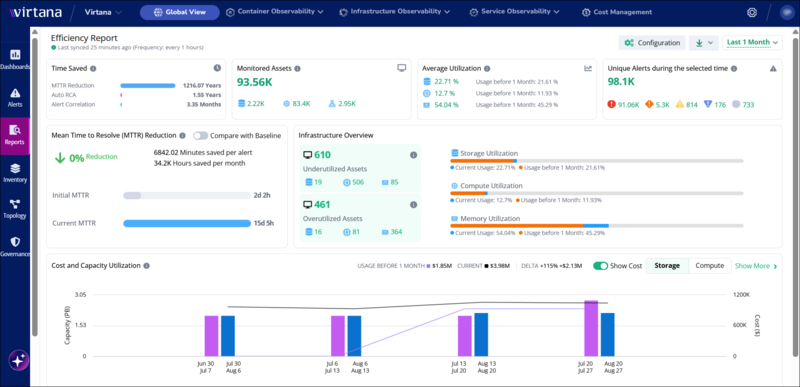Click the MTTR Reduction info icon
The width and height of the screenshot is (800, 387).
pyautogui.click(x=182, y=136)
